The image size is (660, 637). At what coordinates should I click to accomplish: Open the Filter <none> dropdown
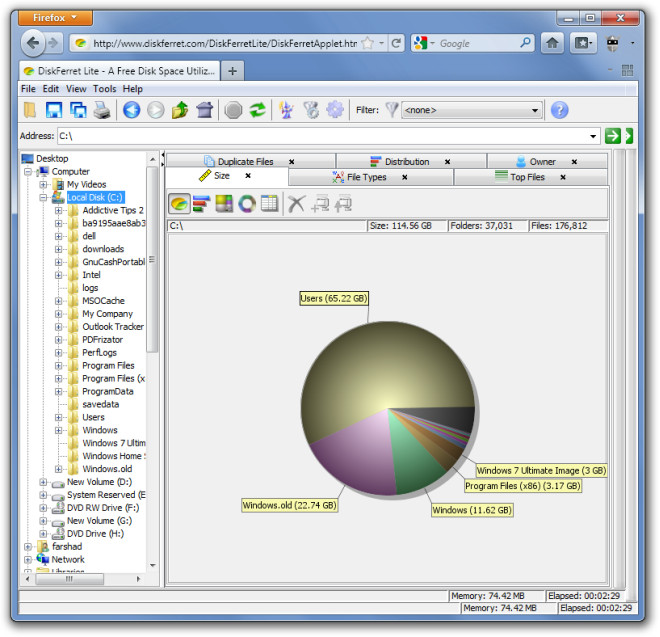(471, 110)
